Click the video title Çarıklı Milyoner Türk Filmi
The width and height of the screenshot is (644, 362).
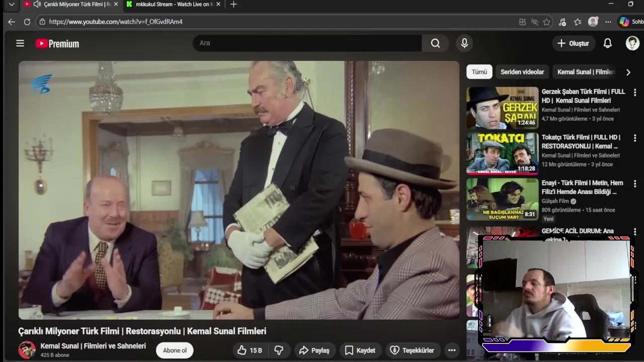pos(142,331)
